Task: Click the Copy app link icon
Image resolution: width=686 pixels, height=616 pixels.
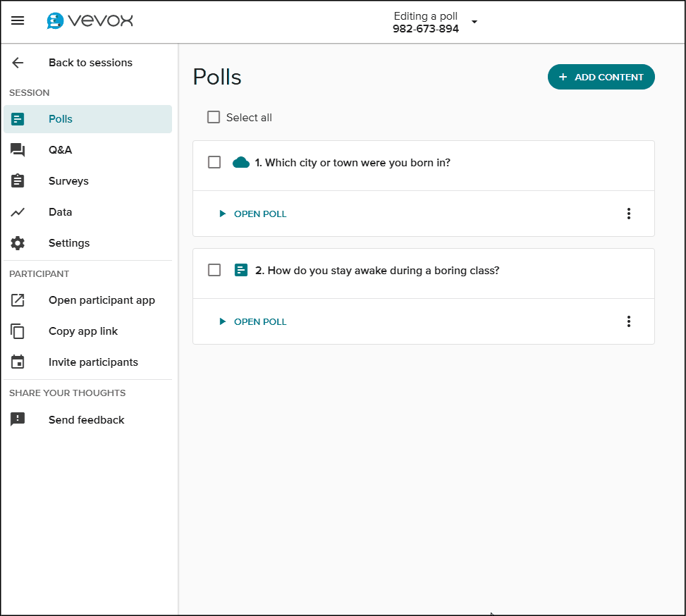Action: [x=18, y=331]
